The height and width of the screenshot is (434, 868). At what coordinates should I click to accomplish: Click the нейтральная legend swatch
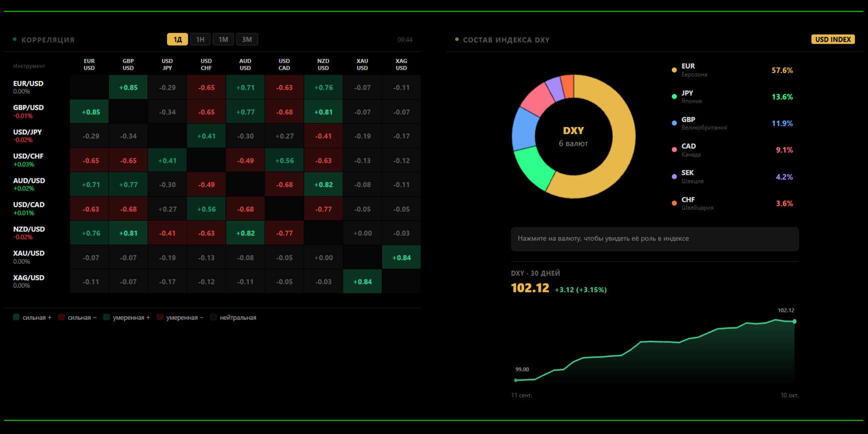[213, 317]
